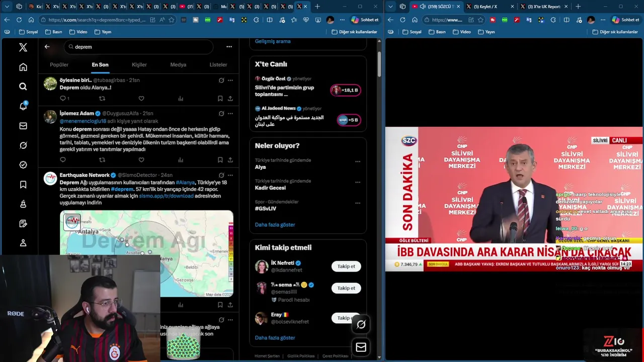Open X Home from the sidebar
Image resolution: width=644 pixels, height=362 pixels.
23,67
